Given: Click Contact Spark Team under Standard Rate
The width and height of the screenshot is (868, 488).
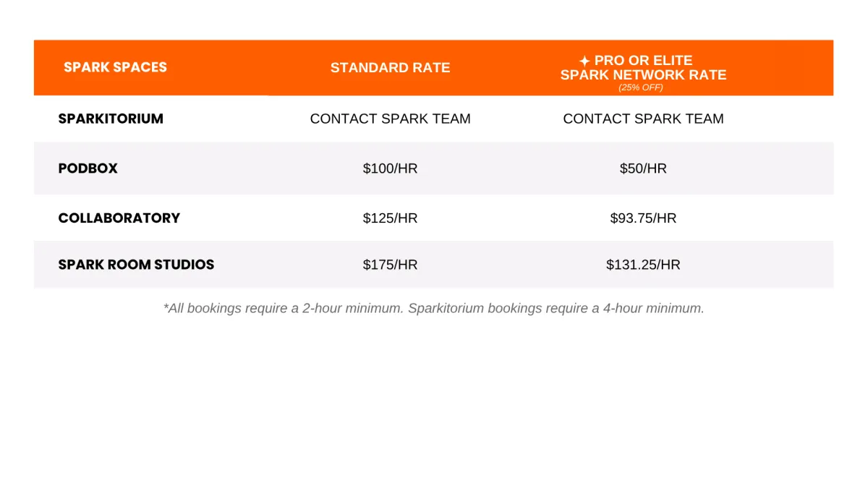Looking at the screenshot, I should [x=390, y=119].
